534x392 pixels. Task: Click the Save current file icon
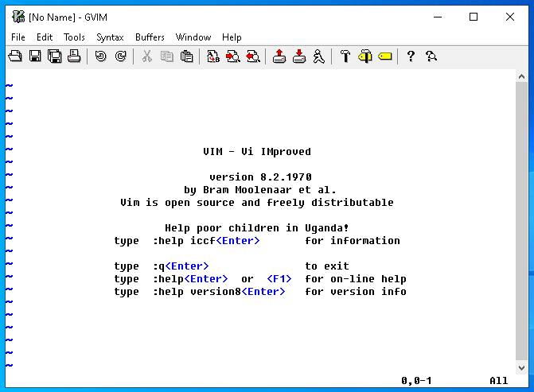pyautogui.click(x=35, y=56)
